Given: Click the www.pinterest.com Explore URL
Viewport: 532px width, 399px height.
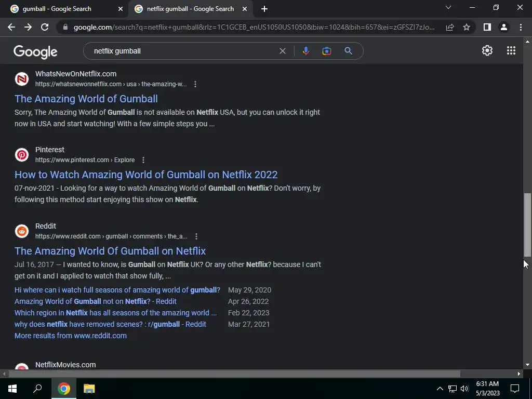Looking at the screenshot, I should click(x=85, y=160).
